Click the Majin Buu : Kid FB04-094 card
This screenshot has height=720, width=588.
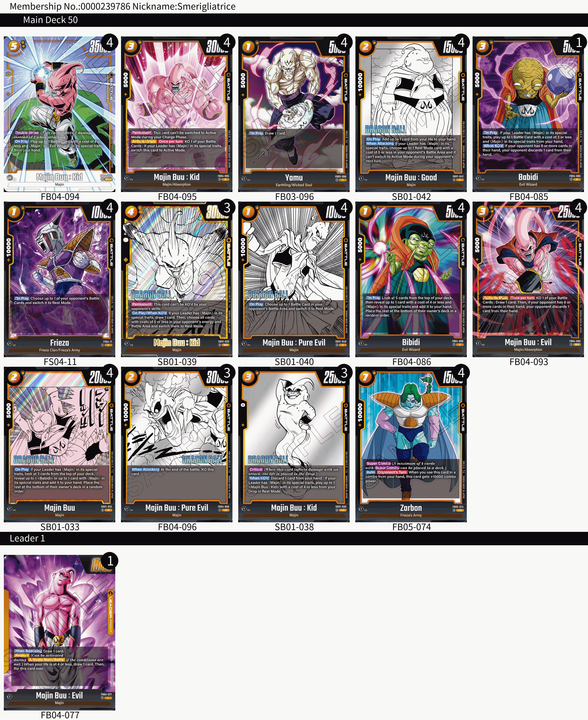[x=60, y=114]
